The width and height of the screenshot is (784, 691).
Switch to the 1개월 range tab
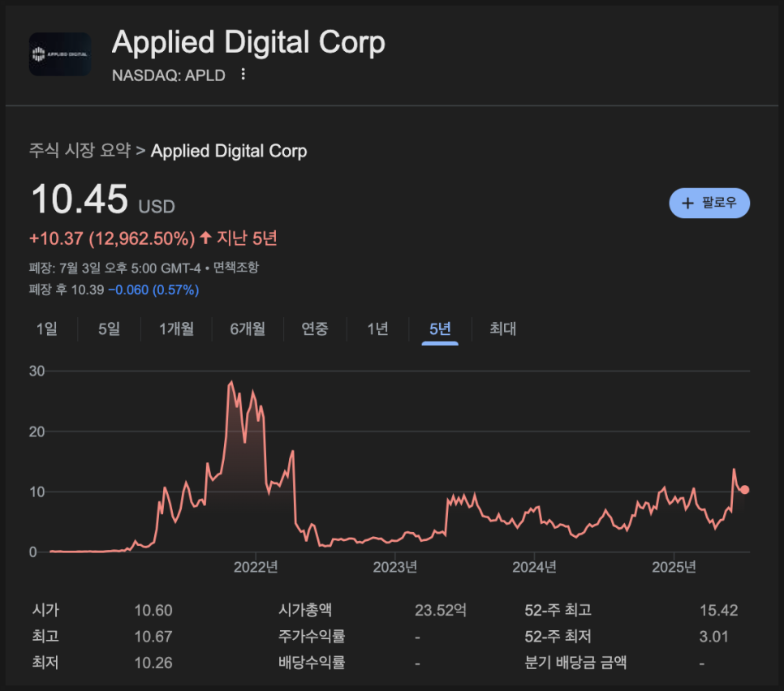176,328
